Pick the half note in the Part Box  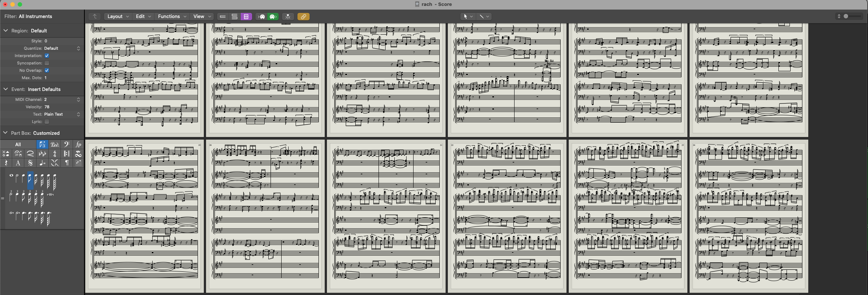17,179
